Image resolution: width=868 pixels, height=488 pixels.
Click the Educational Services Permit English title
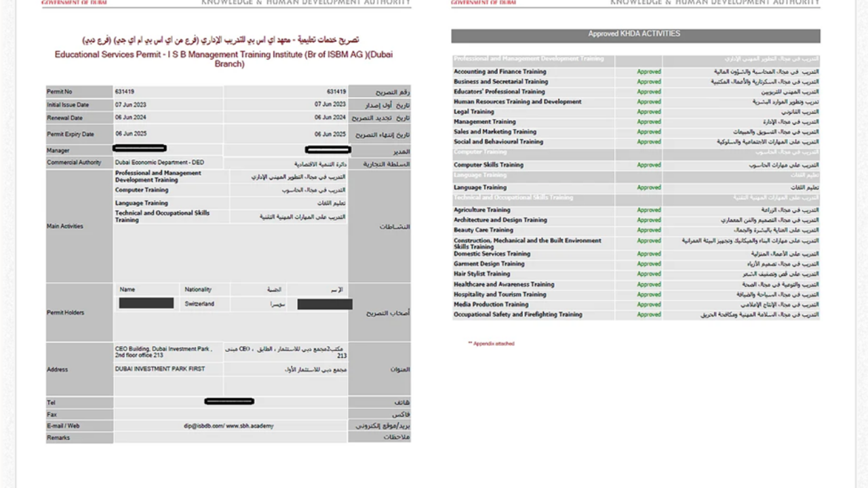pyautogui.click(x=224, y=59)
